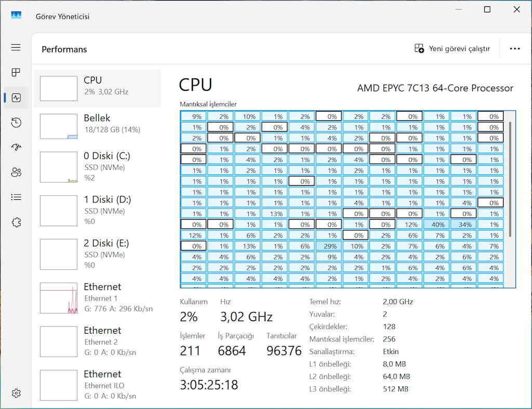The height and width of the screenshot is (409, 532).
Task: Click the uptime 3:05:25:18 value
Action: pyautogui.click(x=209, y=385)
